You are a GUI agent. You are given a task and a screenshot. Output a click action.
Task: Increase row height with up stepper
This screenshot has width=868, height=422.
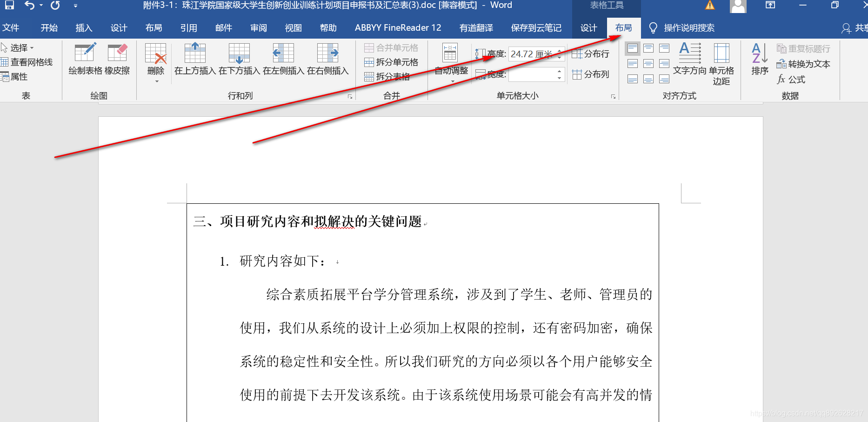[560, 51]
